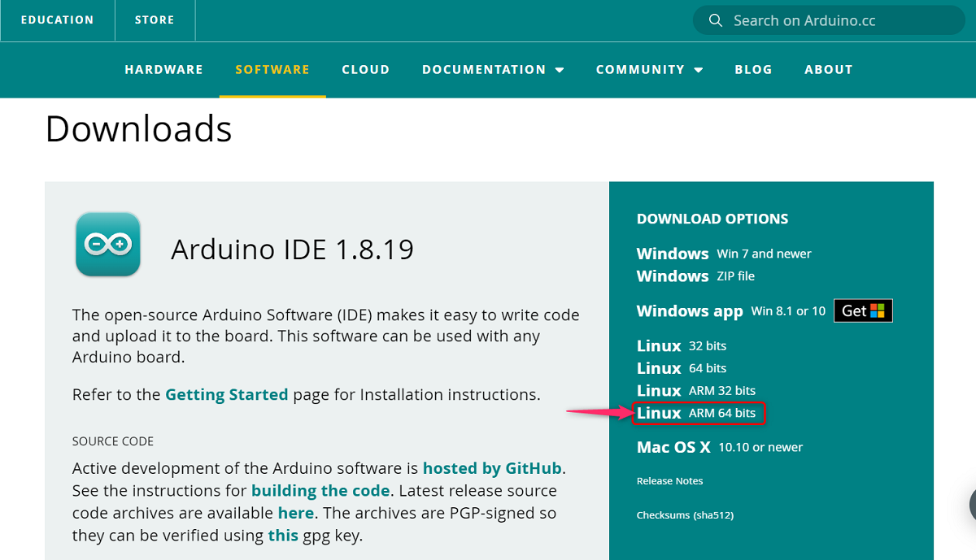Open the Blog page
The height and width of the screenshot is (560, 976).
[x=753, y=70]
